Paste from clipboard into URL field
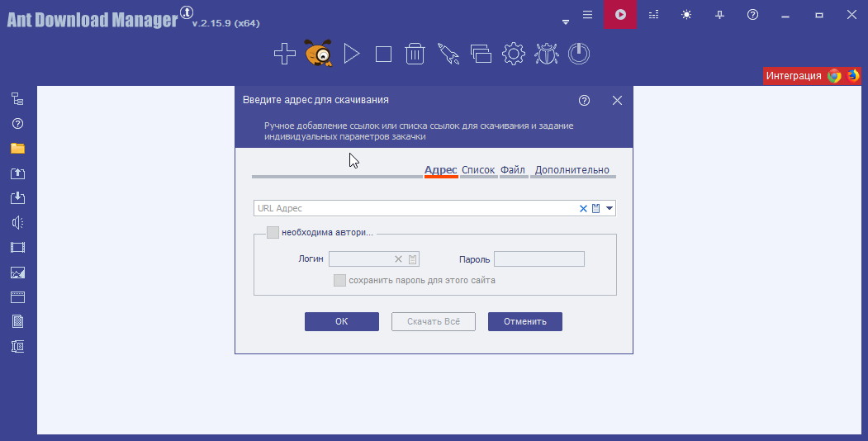 point(595,209)
